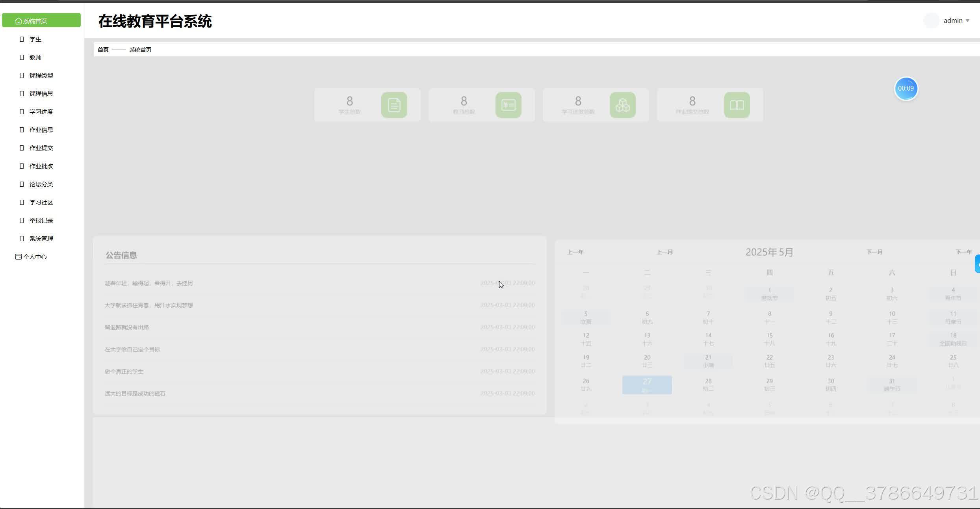Click the document icon on 学生总数 card
Viewport: 980px width, 509px height.
pyautogui.click(x=394, y=105)
